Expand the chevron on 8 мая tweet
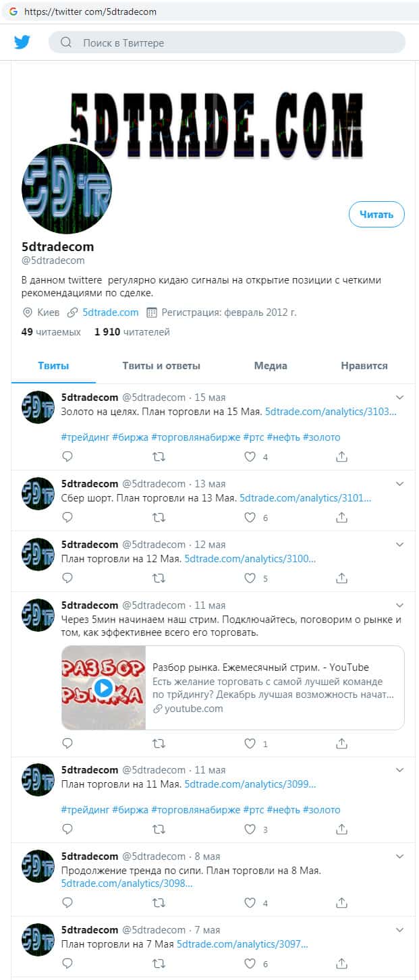 point(399,856)
